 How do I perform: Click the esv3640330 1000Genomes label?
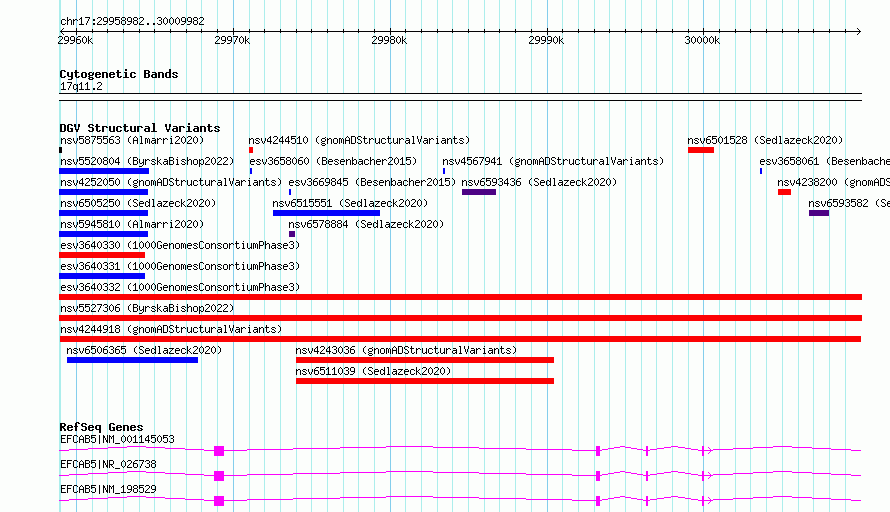click(180, 245)
